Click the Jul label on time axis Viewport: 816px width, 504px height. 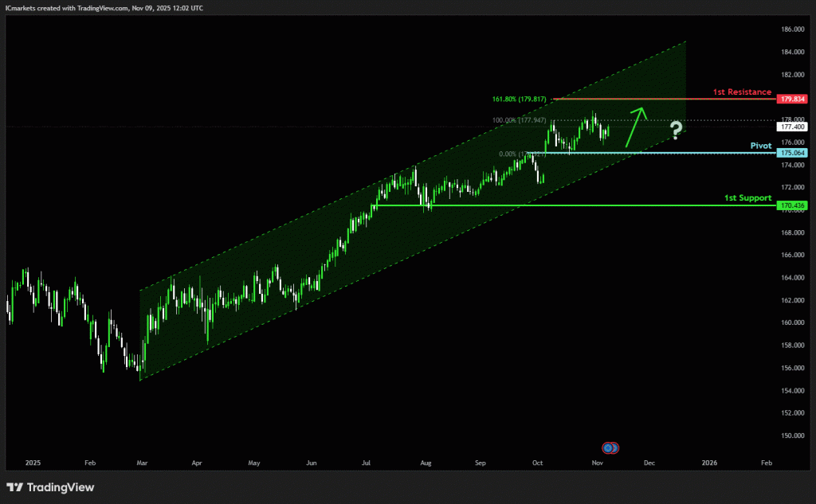(367, 462)
